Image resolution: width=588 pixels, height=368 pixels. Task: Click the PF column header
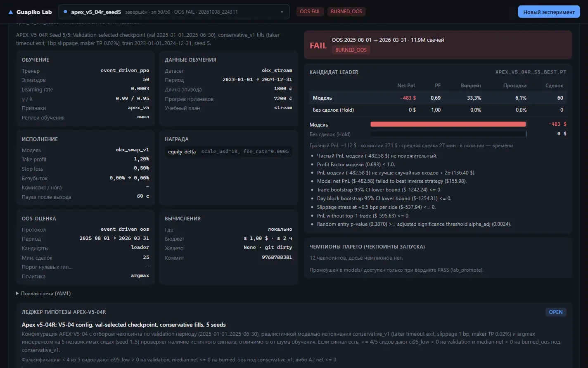point(438,86)
